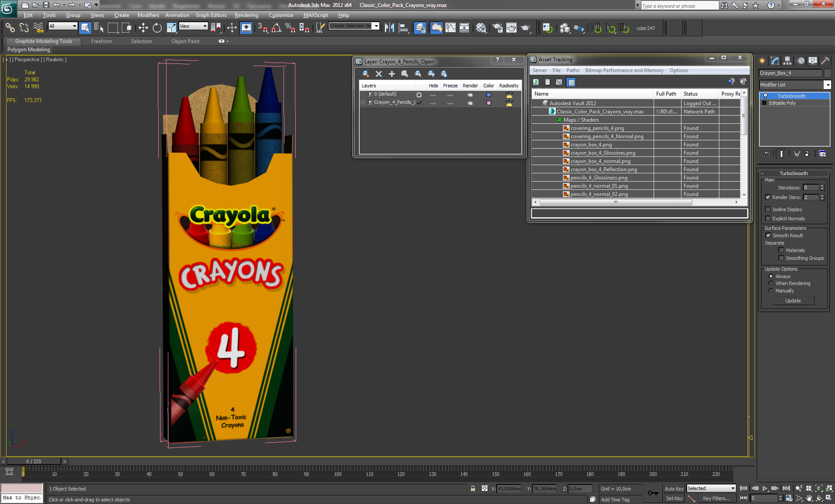This screenshot has height=504, width=835.
Task: Switch Asset Tracking to table view
Action: [x=571, y=82]
